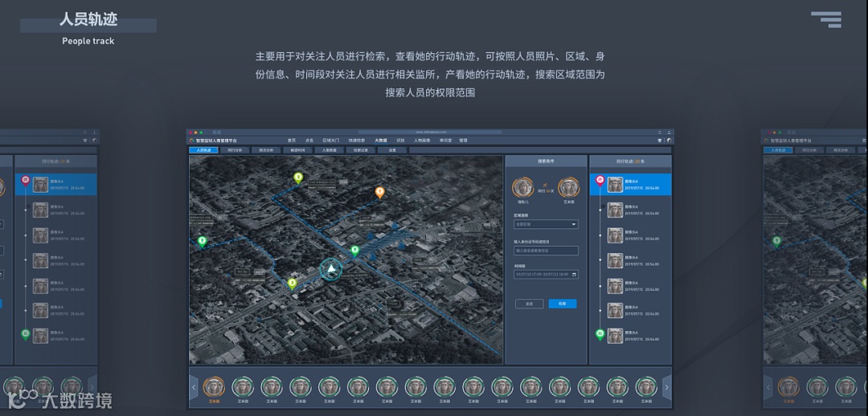Click the ID number or name input field

[x=546, y=251]
